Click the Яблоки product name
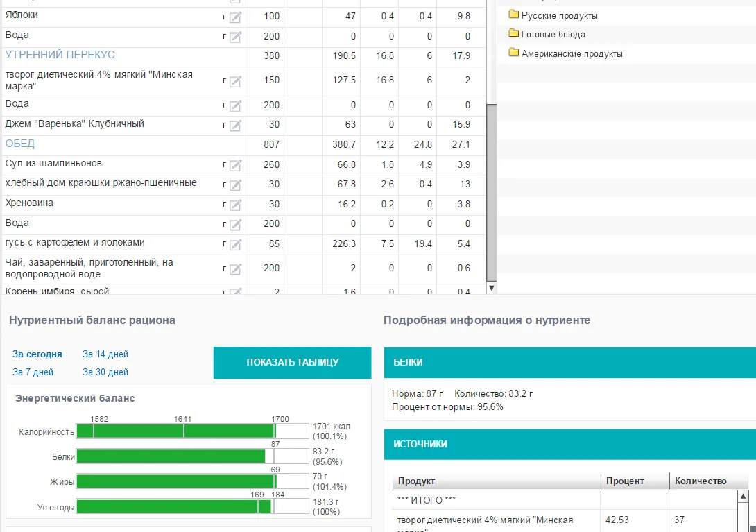Image resolution: width=756 pixels, height=532 pixels. coord(22,15)
